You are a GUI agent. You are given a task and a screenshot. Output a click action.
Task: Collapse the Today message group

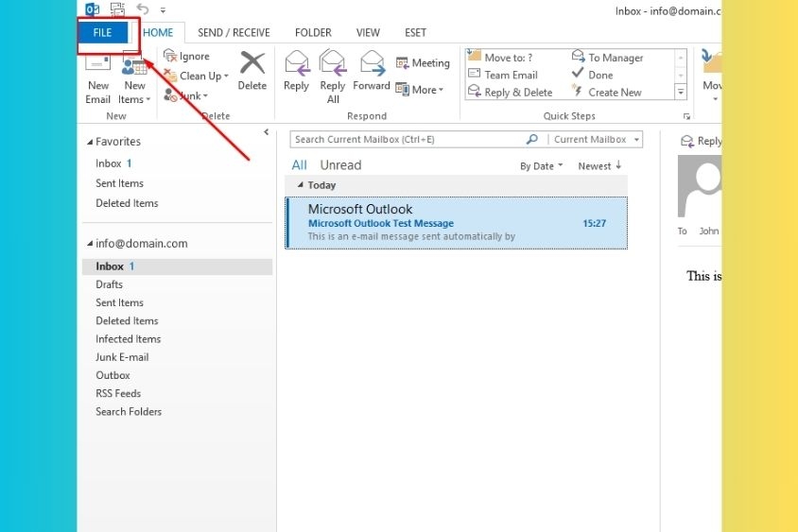pos(301,185)
